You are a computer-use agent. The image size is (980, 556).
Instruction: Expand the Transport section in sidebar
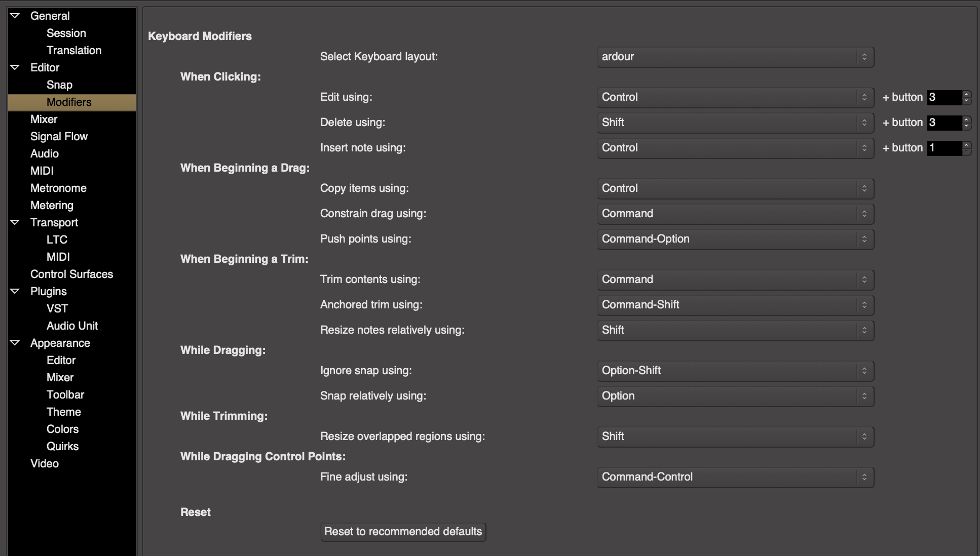tap(15, 222)
